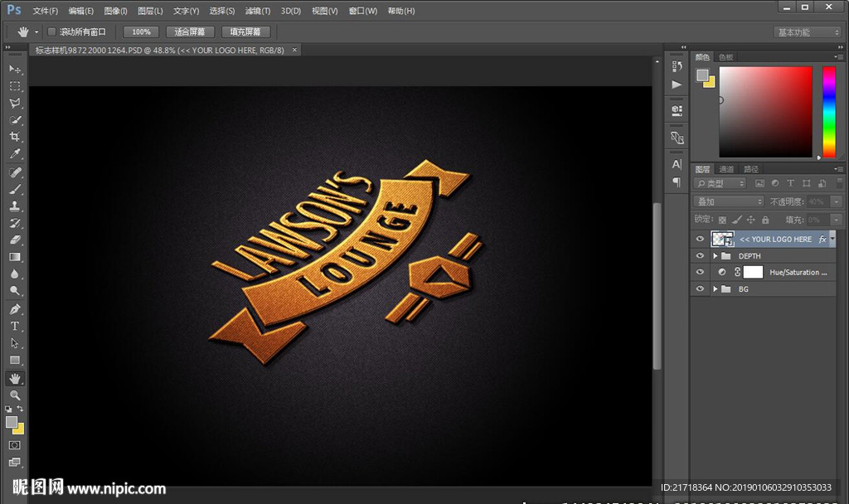The height and width of the screenshot is (504, 849).
Task: Close the PSD document tab
Action: (294, 50)
